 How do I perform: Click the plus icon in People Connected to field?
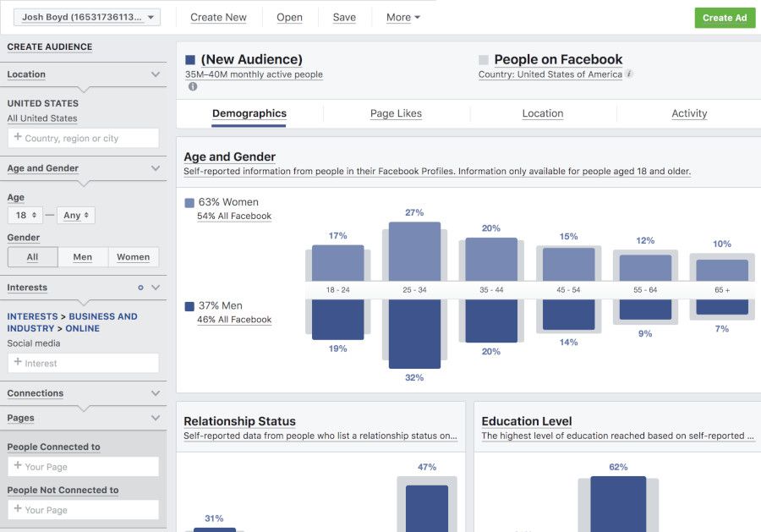(x=18, y=466)
